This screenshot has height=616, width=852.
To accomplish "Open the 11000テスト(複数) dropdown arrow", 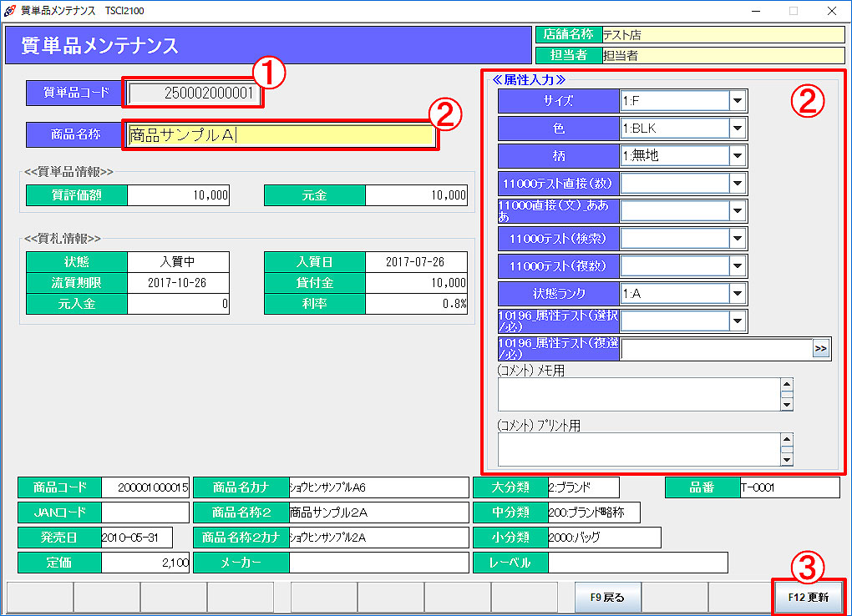I will (737, 266).
